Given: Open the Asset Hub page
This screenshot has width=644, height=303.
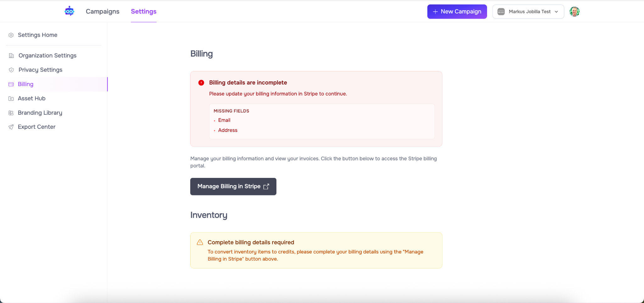Looking at the screenshot, I should 31,98.
